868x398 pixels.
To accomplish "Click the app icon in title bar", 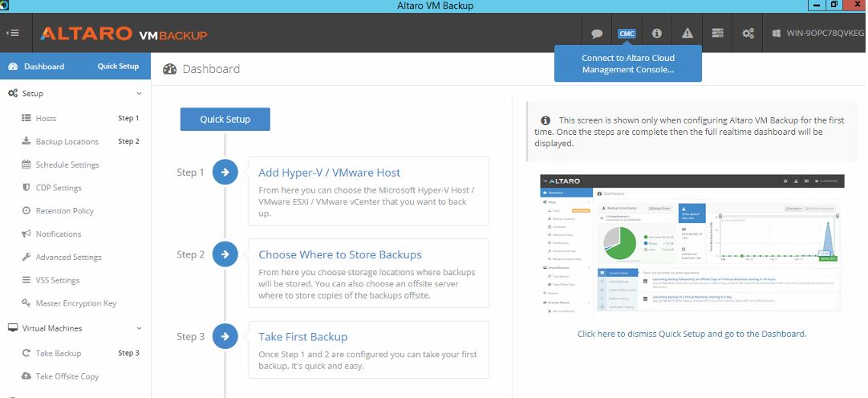I will [5, 5].
